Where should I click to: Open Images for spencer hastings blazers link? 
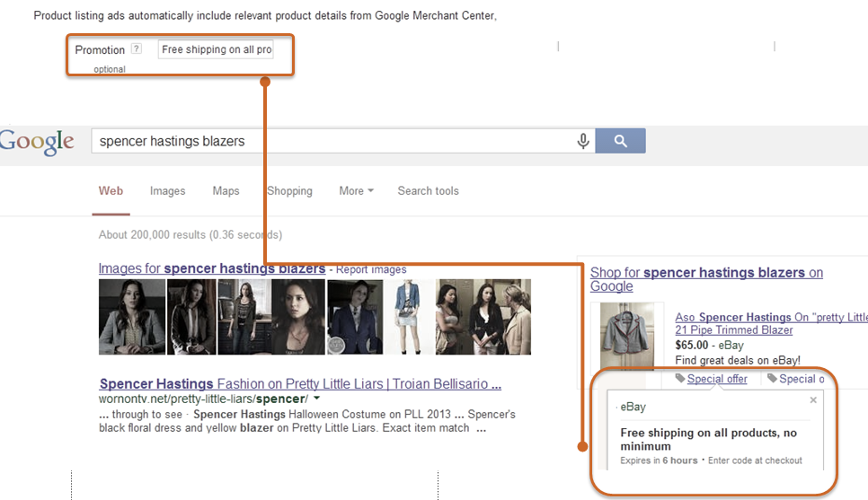[x=212, y=268]
